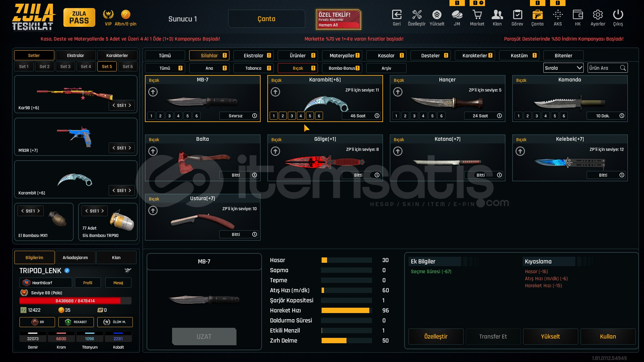Click the Görev task icon
Image resolution: width=644 pixels, height=362 pixels.
click(517, 15)
